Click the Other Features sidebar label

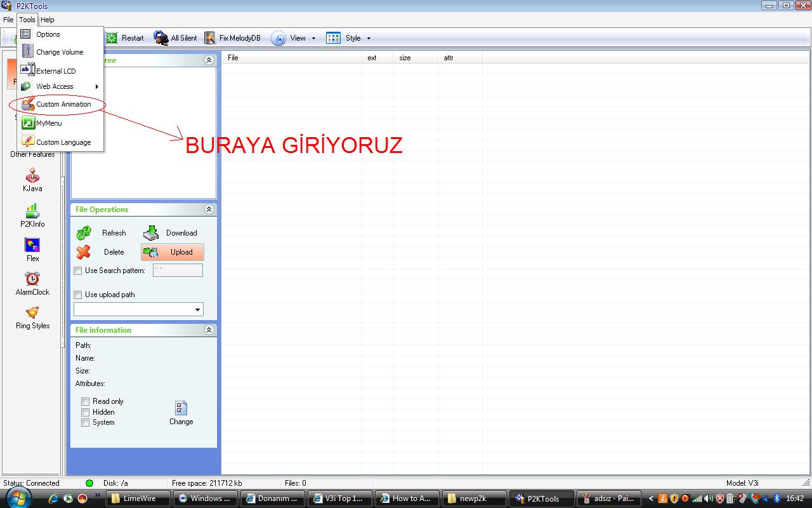click(32, 154)
